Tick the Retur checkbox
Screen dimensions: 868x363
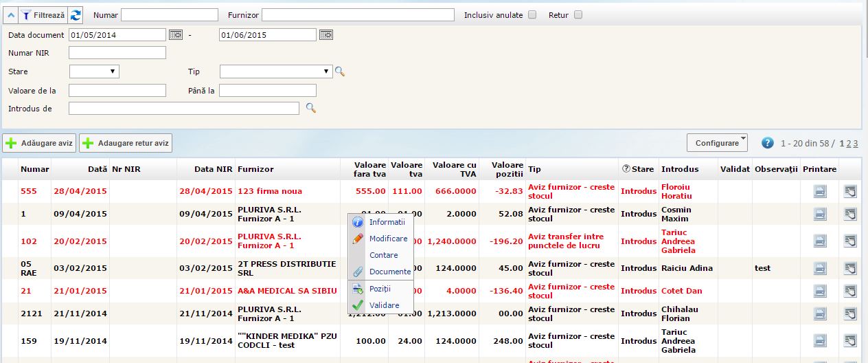pos(578,15)
